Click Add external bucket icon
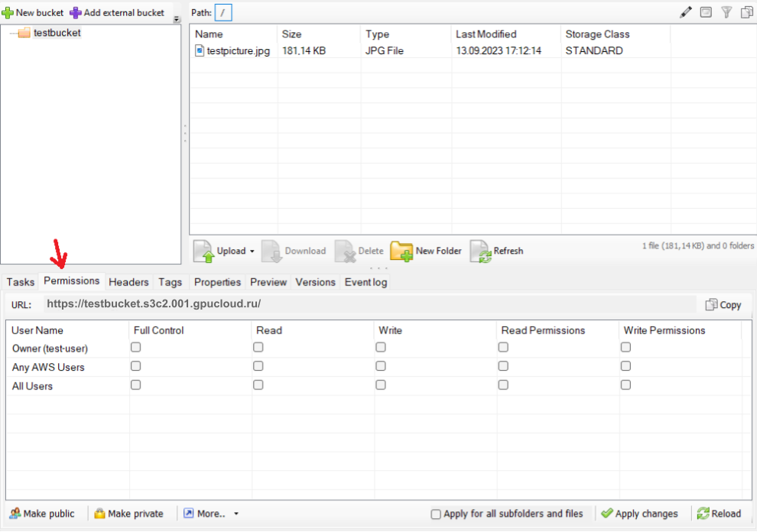 coord(75,13)
